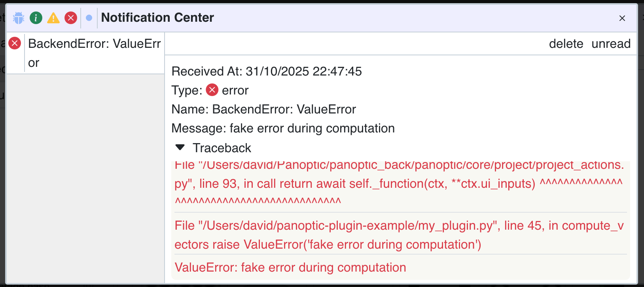This screenshot has height=287, width=644.
Task: Toggle the debug bug filter icon
Action: pyautogui.click(x=19, y=18)
